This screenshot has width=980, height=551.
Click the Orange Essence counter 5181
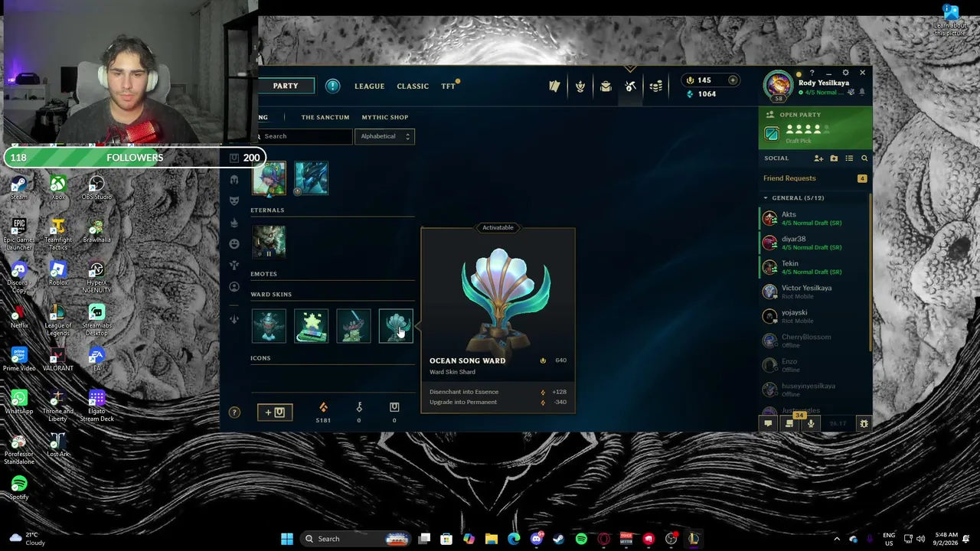click(323, 412)
